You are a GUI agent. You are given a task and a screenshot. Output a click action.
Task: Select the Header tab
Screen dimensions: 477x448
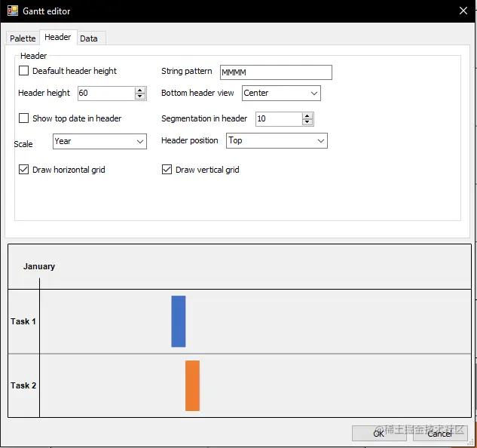point(58,37)
